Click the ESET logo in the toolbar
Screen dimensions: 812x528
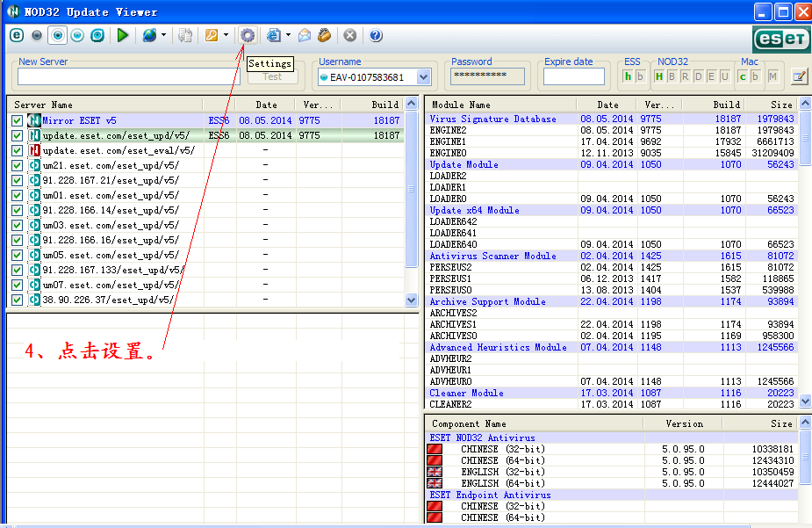(781, 39)
